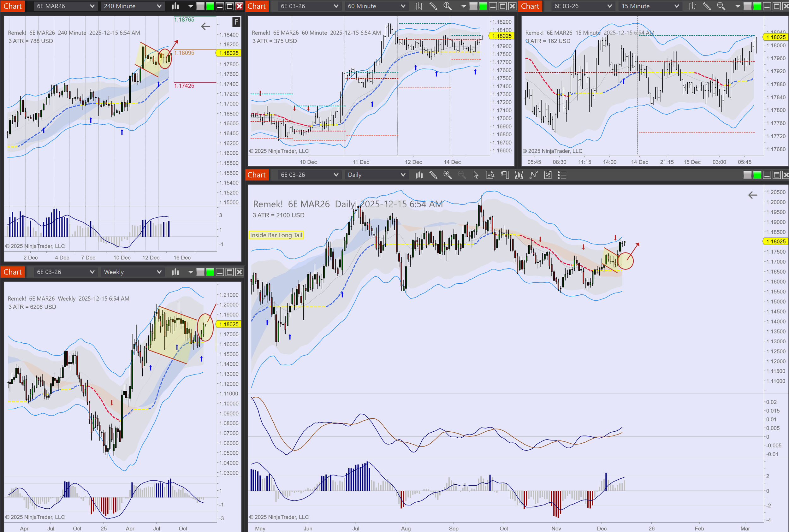The image size is (789, 532).
Task: Select drawing tools pencil in Daily chart
Action: click(x=433, y=175)
